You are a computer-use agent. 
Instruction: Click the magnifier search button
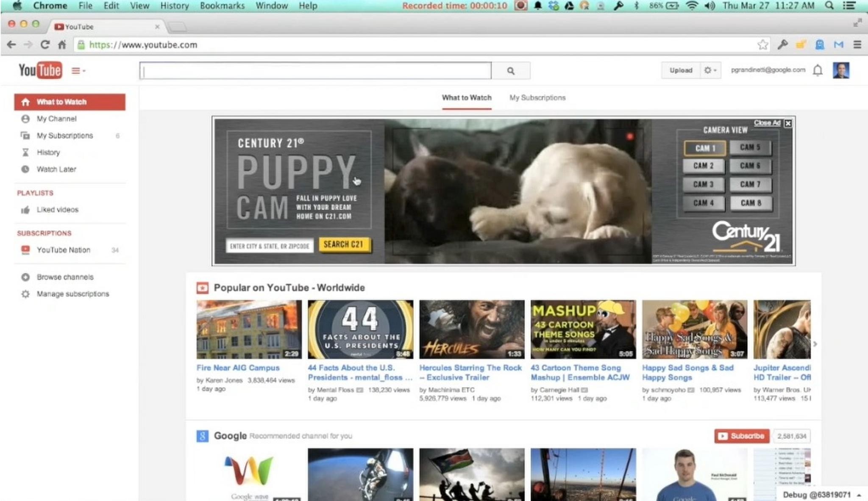(511, 71)
